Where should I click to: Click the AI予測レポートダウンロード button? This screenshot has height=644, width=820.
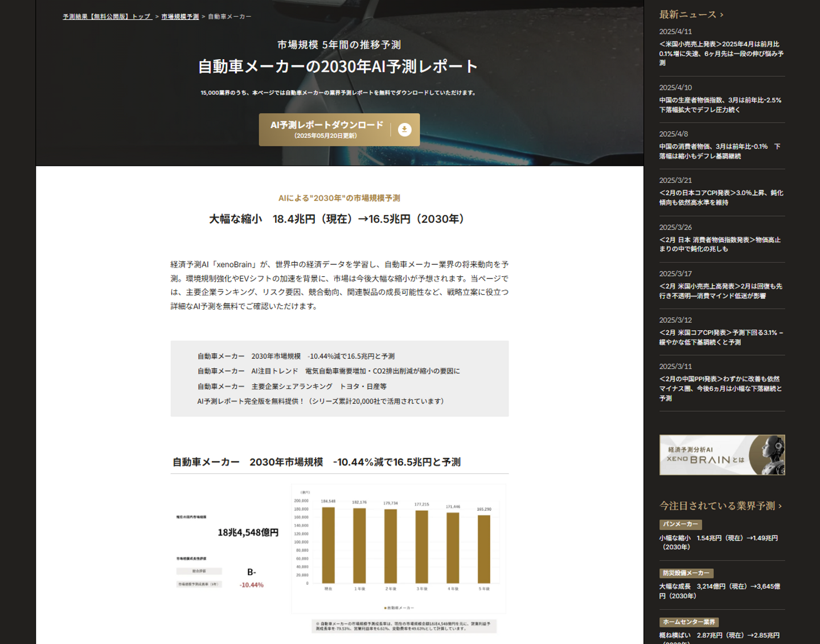click(x=339, y=130)
